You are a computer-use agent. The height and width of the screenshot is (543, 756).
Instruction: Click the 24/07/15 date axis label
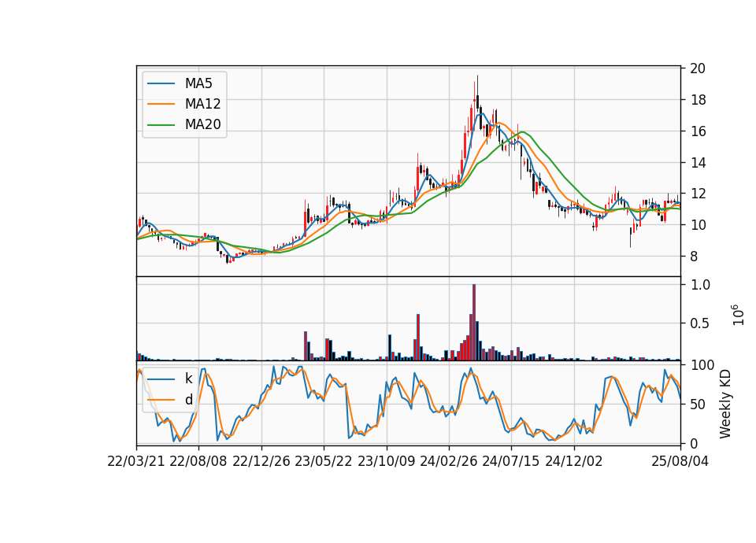pos(511,461)
